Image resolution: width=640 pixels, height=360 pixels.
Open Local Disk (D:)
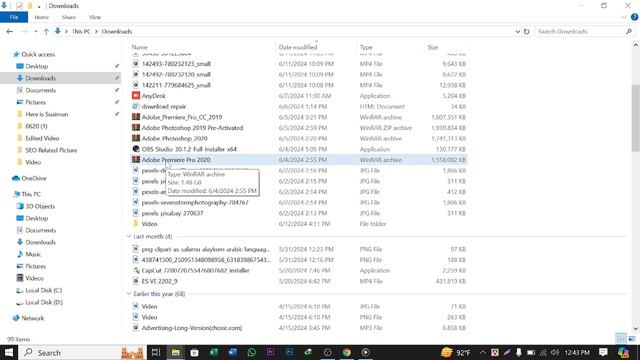44,302
